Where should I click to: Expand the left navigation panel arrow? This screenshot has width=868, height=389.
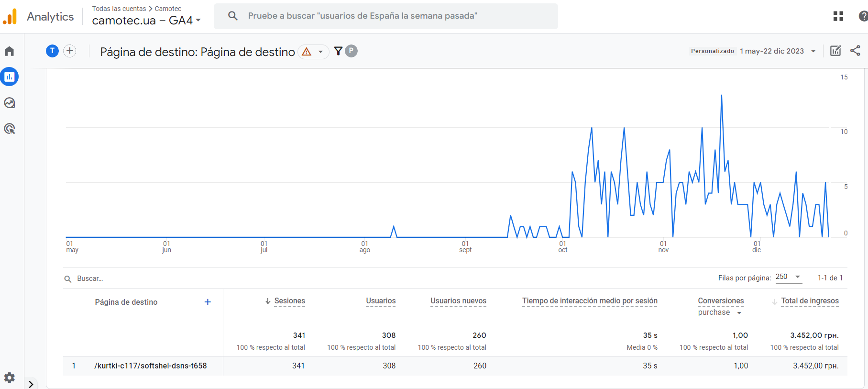31,384
